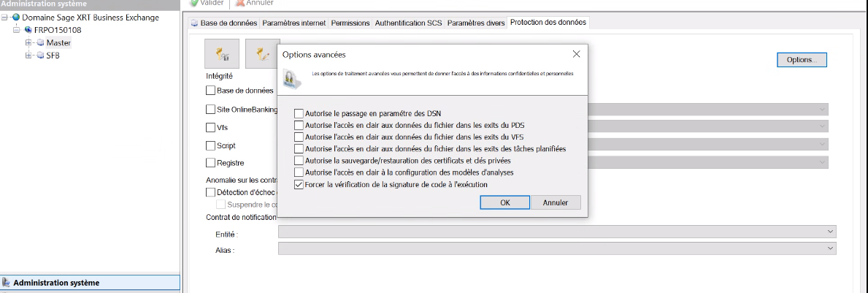Expand the Master tree node

coord(28,42)
